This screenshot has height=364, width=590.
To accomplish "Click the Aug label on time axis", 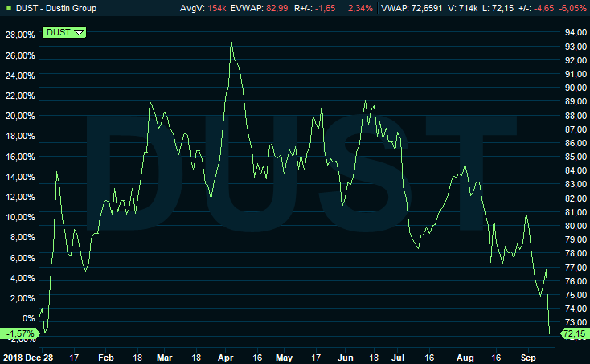I will [x=465, y=358].
